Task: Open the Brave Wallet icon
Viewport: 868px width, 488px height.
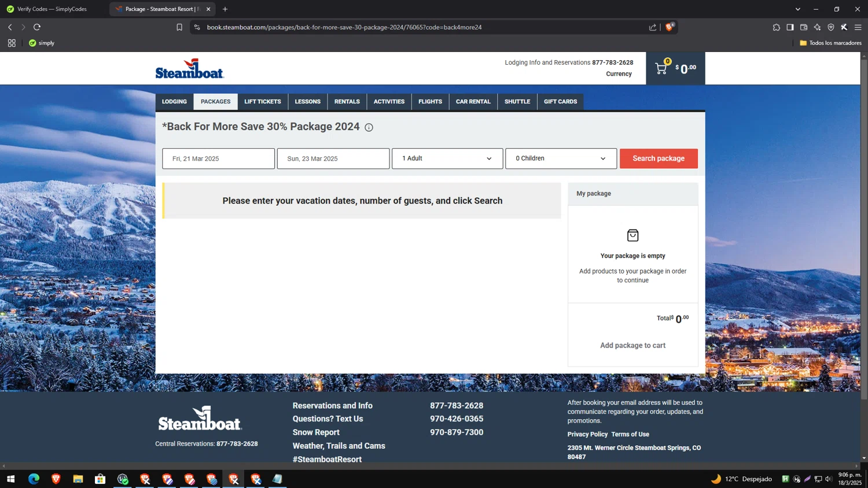Action: [x=804, y=27]
